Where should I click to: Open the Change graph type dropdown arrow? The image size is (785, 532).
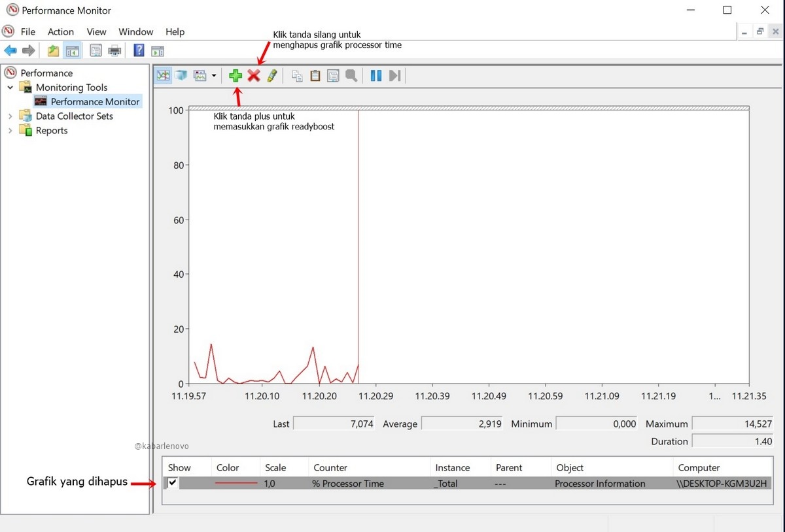coord(214,76)
